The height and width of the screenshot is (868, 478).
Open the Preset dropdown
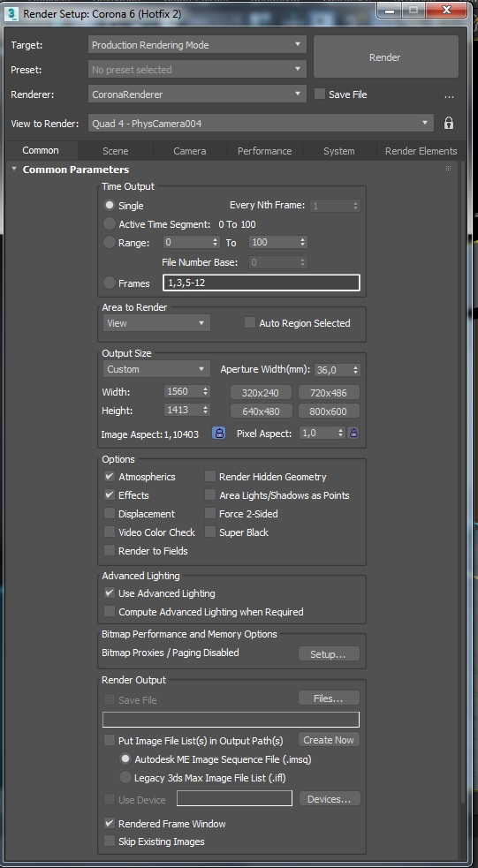pyautogui.click(x=197, y=69)
